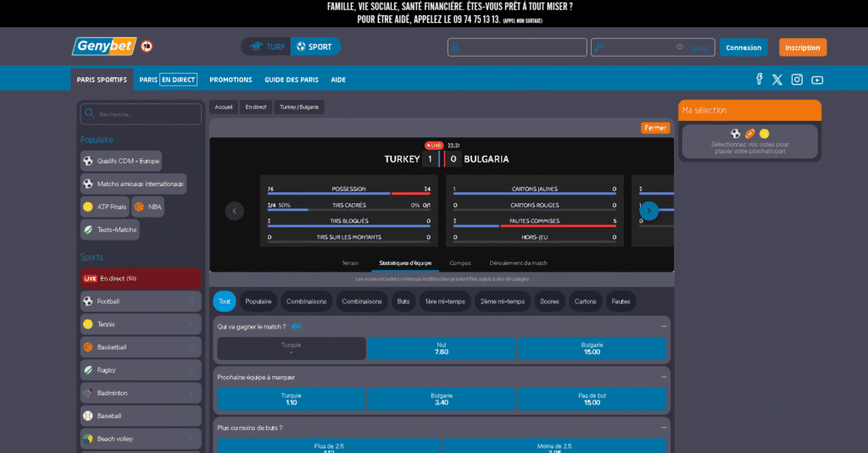Click the Badminton shuttlecock icon
The image size is (868, 453).
pos(88,393)
